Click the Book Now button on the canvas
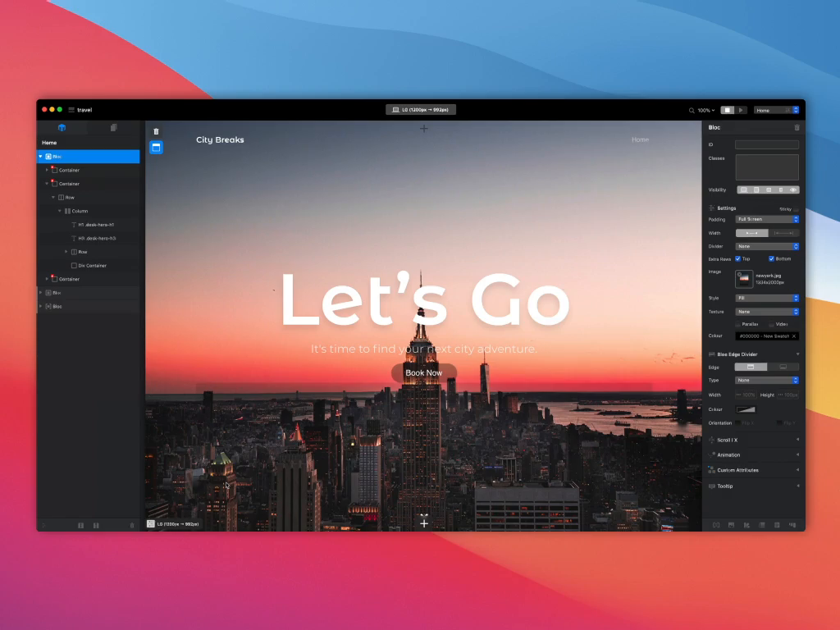 tap(424, 373)
